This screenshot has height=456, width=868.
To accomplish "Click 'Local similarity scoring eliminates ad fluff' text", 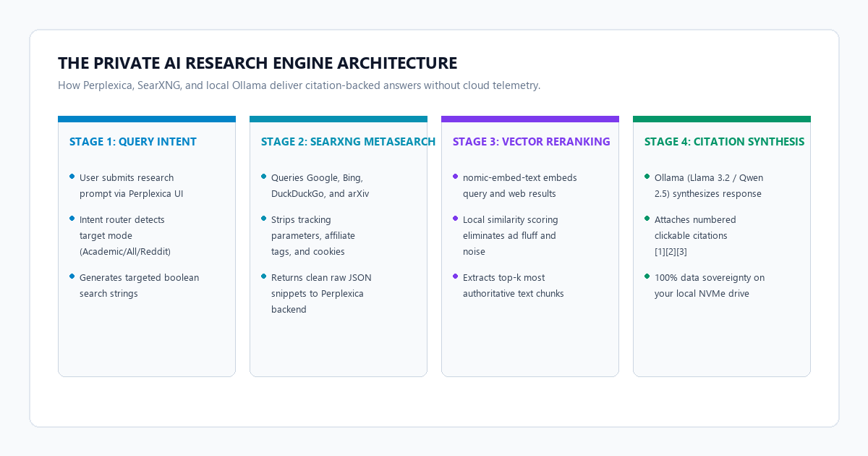I will [x=511, y=235].
